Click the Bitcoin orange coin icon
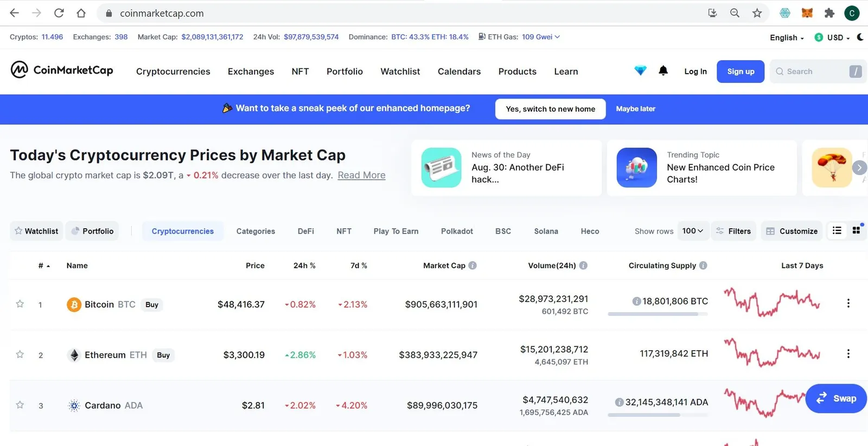 click(x=74, y=305)
